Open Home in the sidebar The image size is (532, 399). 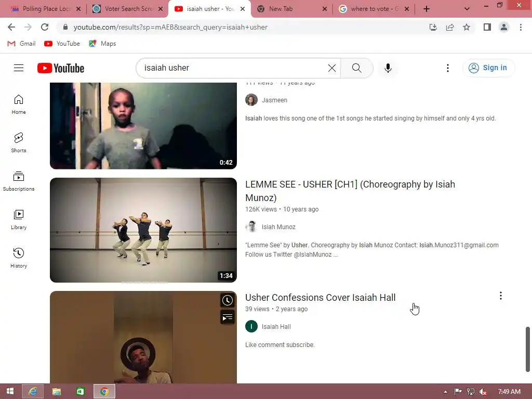click(19, 104)
